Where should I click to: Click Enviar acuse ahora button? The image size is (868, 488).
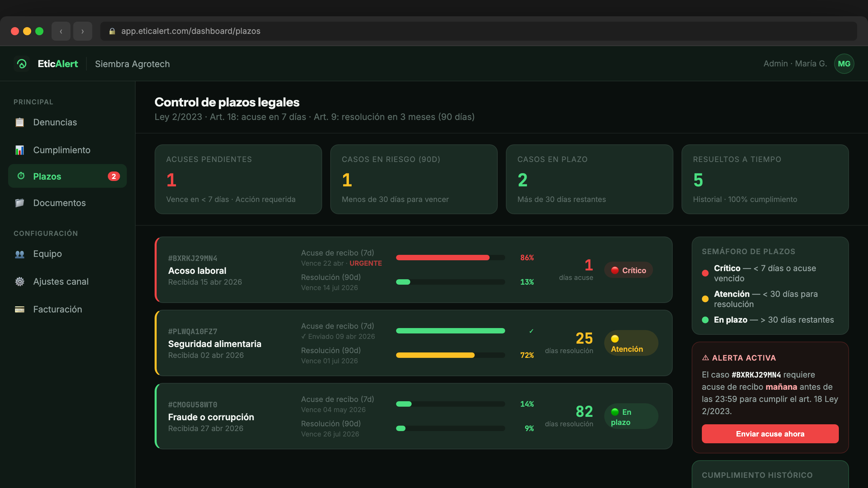(x=770, y=434)
